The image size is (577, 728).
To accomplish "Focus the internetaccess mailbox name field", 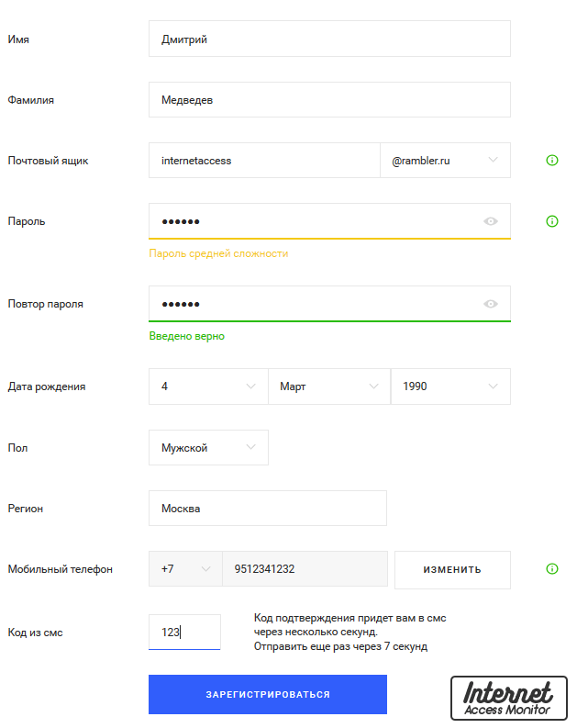I will (x=264, y=160).
